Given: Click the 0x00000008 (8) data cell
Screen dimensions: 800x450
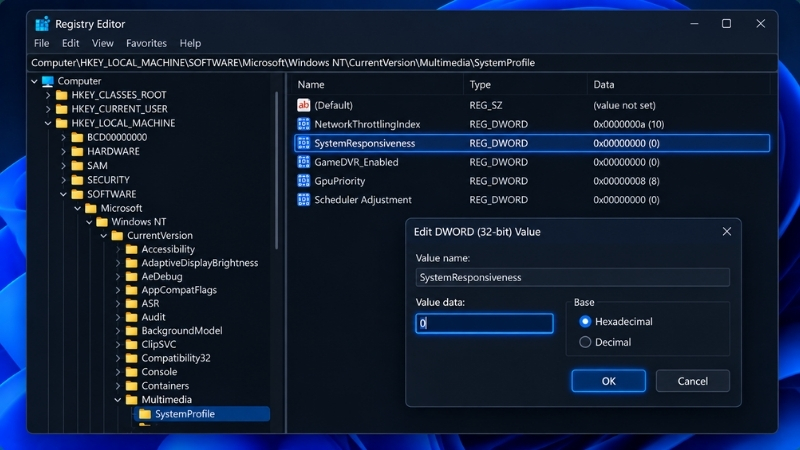Looking at the screenshot, I should pyautogui.click(x=626, y=181).
